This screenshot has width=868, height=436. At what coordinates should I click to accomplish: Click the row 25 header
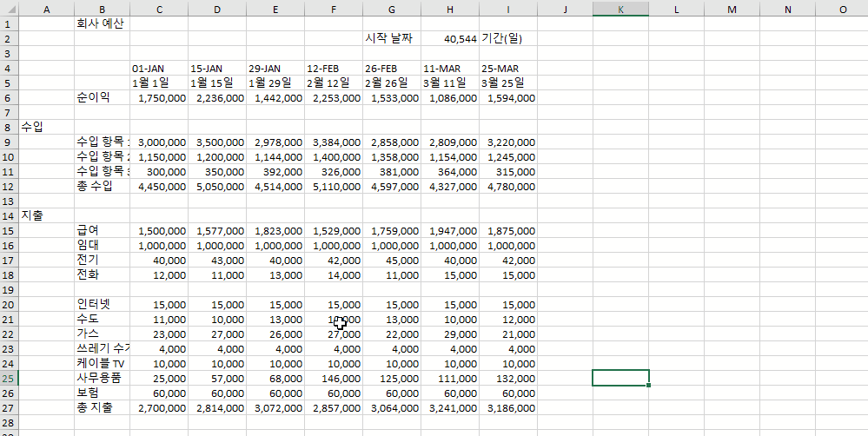click(x=10, y=379)
